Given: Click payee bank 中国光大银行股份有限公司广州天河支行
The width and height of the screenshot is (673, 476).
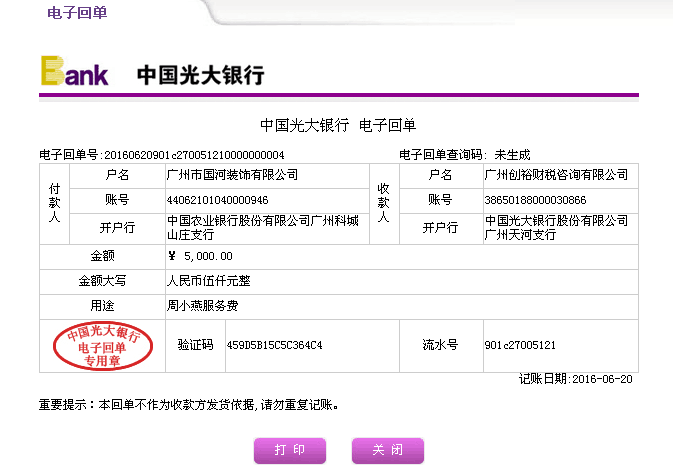Looking at the screenshot, I should (x=556, y=228).
